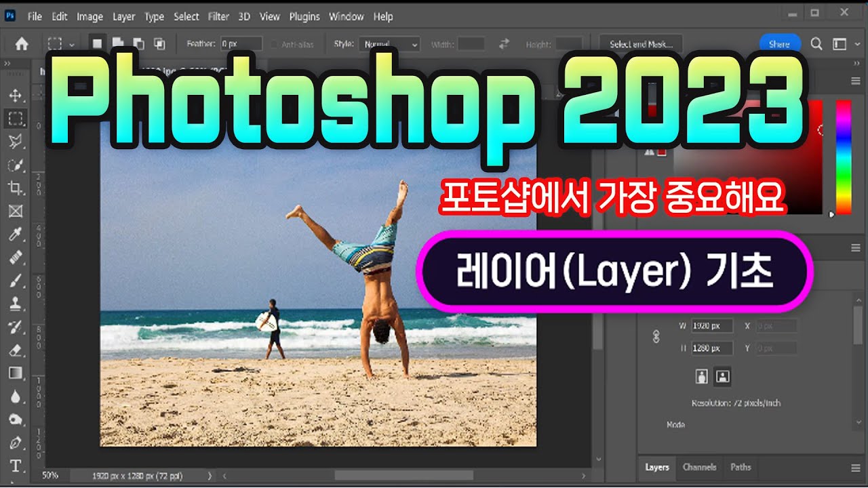Open the Layer menu
868x488 pixels.
tap(124, 16)
